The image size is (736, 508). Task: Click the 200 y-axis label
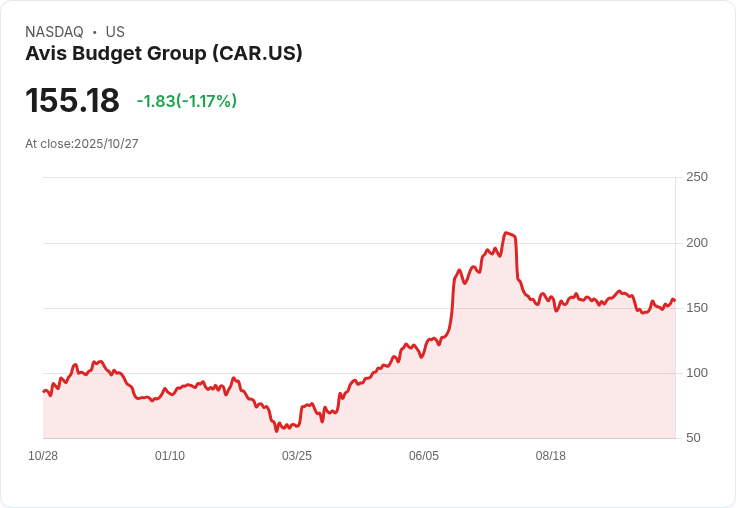point(696,243)
